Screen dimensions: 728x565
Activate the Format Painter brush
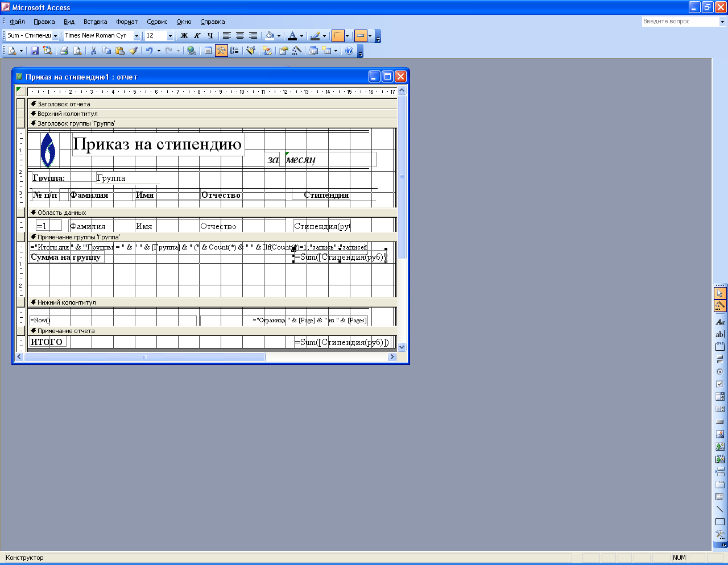(x=133, y=51)
